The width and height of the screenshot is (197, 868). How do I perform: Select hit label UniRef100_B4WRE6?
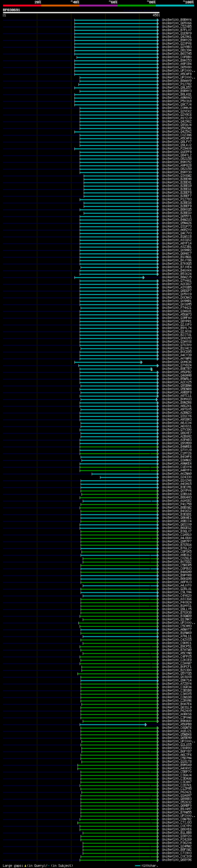tap(176, 446)
